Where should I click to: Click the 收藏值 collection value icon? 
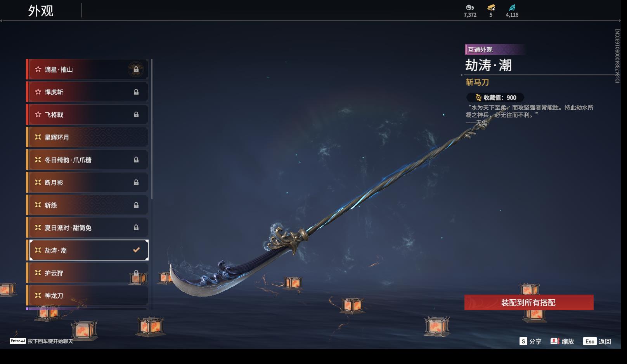pyautogui.click(x=478, y=98)
